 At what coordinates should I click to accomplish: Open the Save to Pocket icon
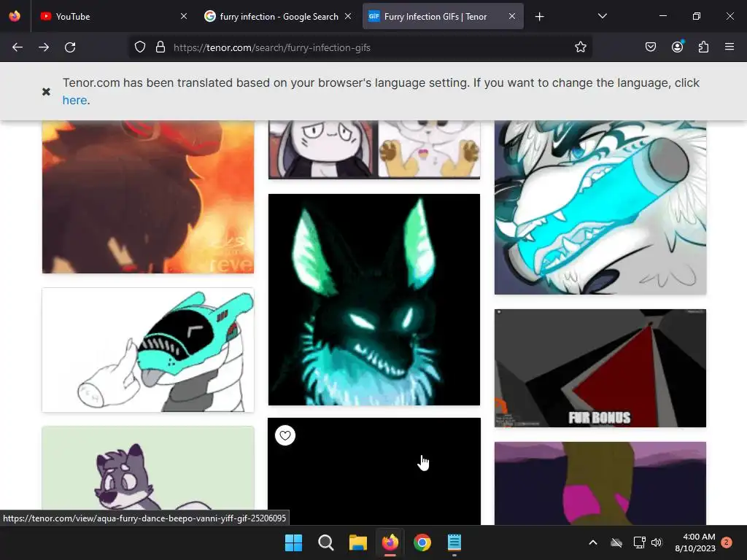651,47
